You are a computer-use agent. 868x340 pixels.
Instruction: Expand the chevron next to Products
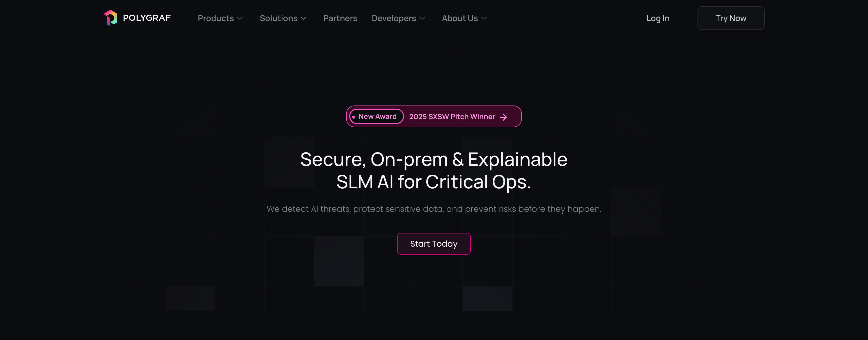[240, 19]
